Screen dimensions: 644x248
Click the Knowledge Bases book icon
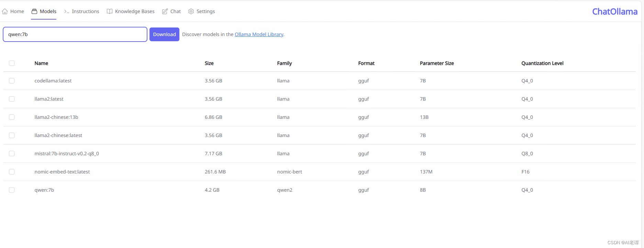(x=110, y=11)
